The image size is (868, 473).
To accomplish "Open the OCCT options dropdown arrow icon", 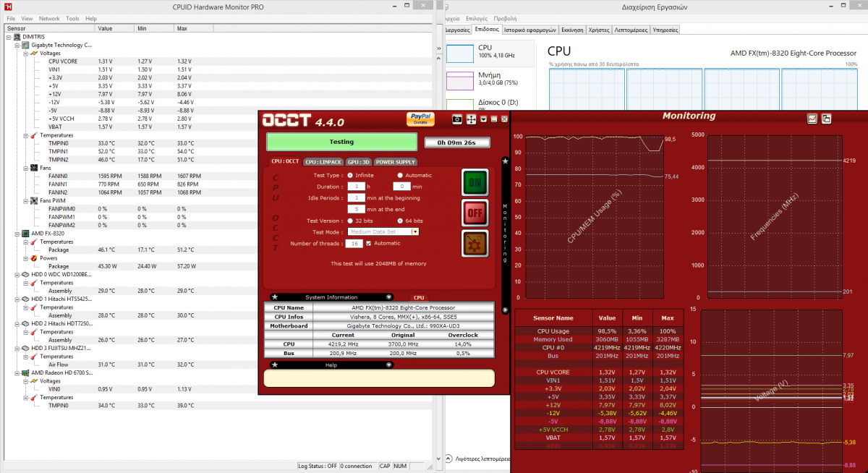I will tap(483, 119).
